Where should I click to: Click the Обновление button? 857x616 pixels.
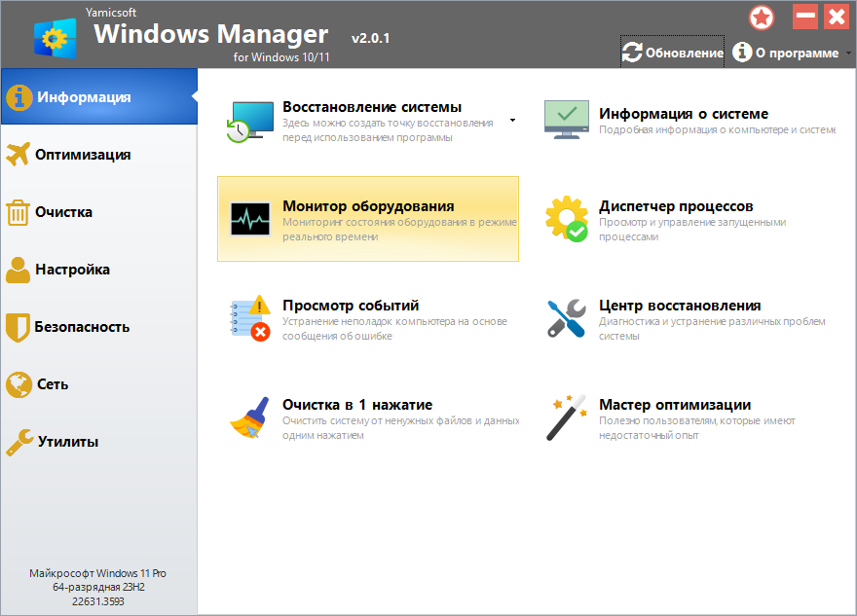tap(673, 54)
